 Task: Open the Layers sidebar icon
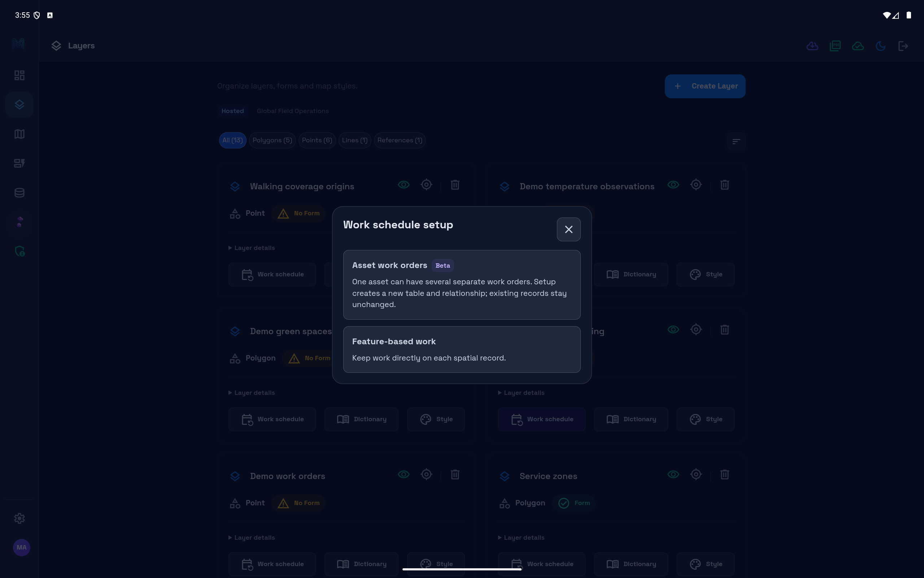(x=19, y=105)
